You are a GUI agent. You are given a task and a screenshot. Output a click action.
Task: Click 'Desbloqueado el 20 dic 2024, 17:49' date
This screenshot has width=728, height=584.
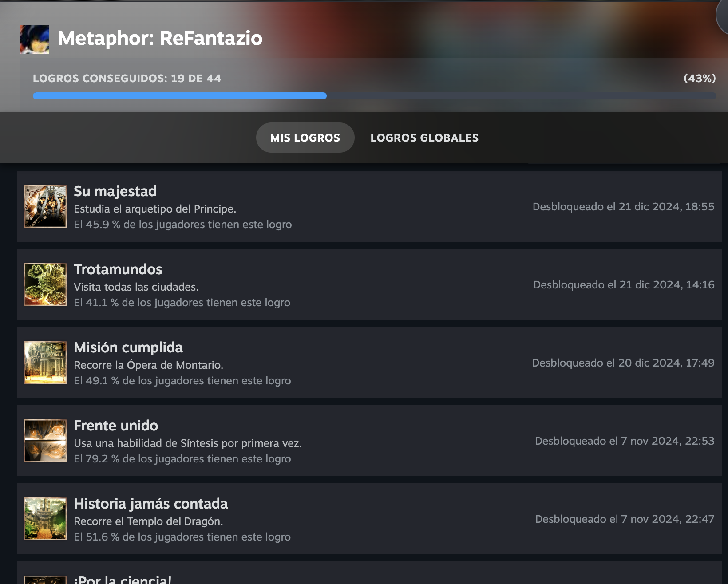pyautogui.click(x=623, y=363)
